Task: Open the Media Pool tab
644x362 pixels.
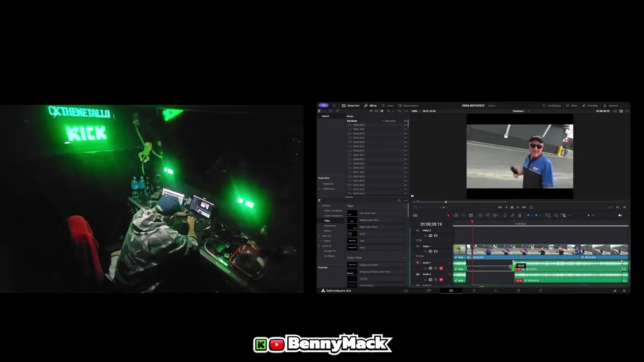Action: 350,106
